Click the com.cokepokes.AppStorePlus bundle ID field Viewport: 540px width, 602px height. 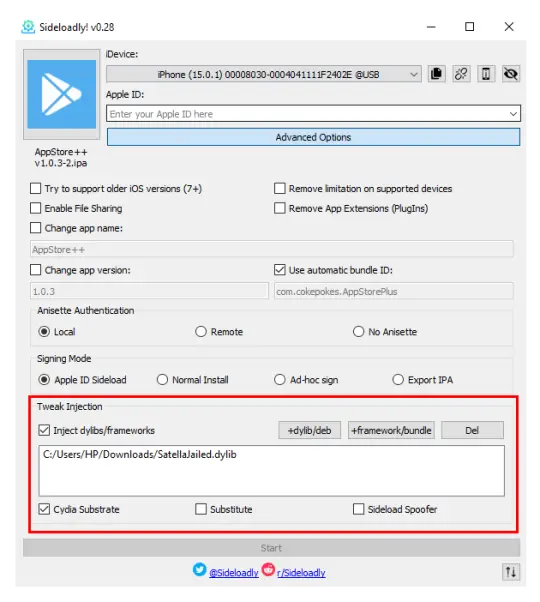[x=394, y=291]
